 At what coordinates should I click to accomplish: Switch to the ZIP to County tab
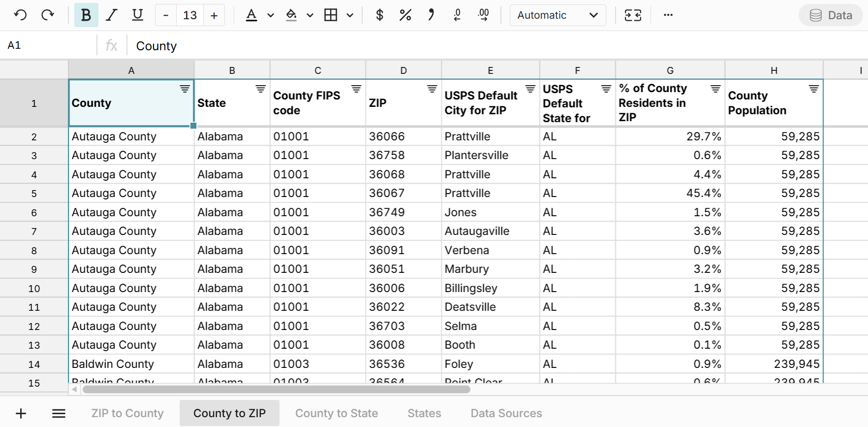(x=127, y=413)
